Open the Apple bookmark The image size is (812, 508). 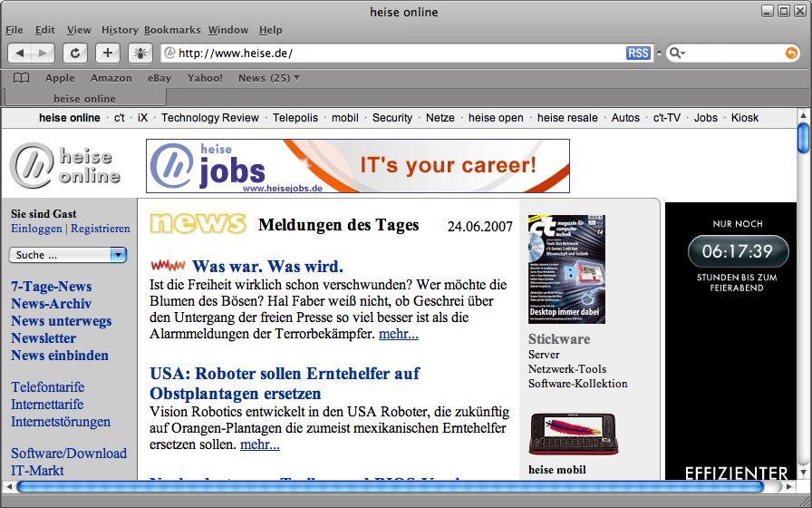60,78
